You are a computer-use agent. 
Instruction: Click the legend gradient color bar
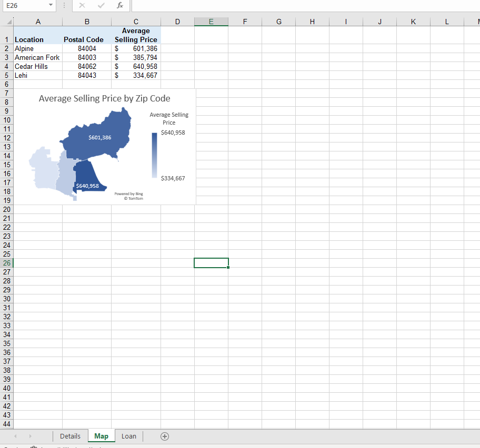155,155
